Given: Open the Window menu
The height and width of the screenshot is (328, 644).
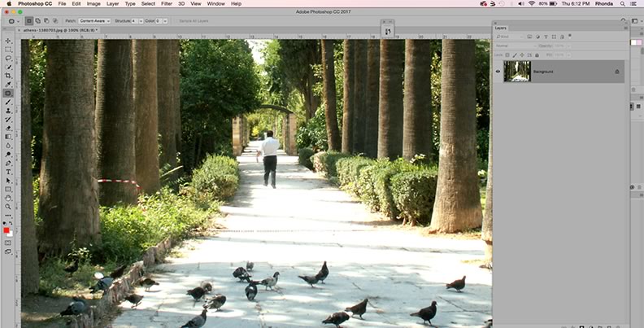Looking at the screenshot, I should pyautogui.click(x=215, y=4).
